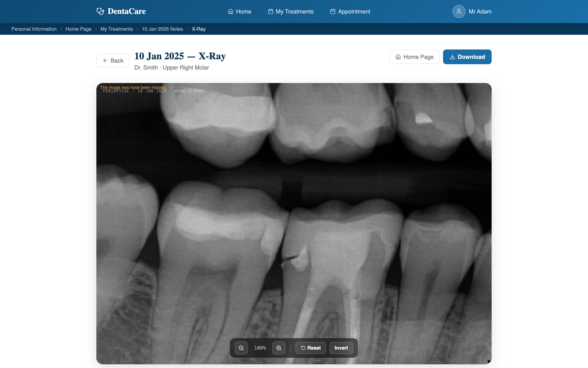Click the Home Page button beside Download
This screenshot has width=588, height=368.
coord(414,57)
